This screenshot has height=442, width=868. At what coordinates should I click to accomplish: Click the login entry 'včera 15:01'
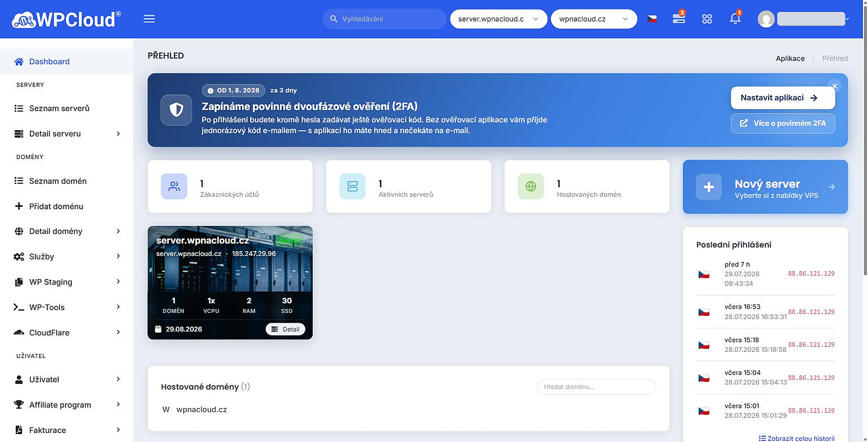(765, 411)
